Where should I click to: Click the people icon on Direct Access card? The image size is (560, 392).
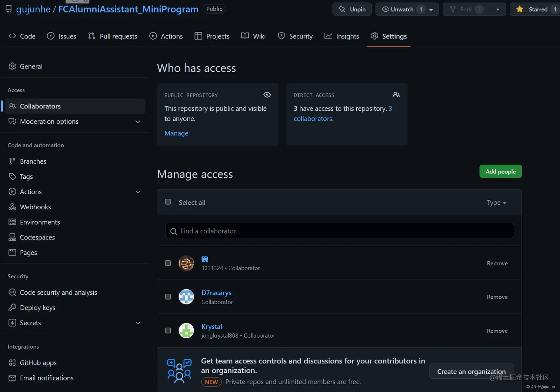396,95
